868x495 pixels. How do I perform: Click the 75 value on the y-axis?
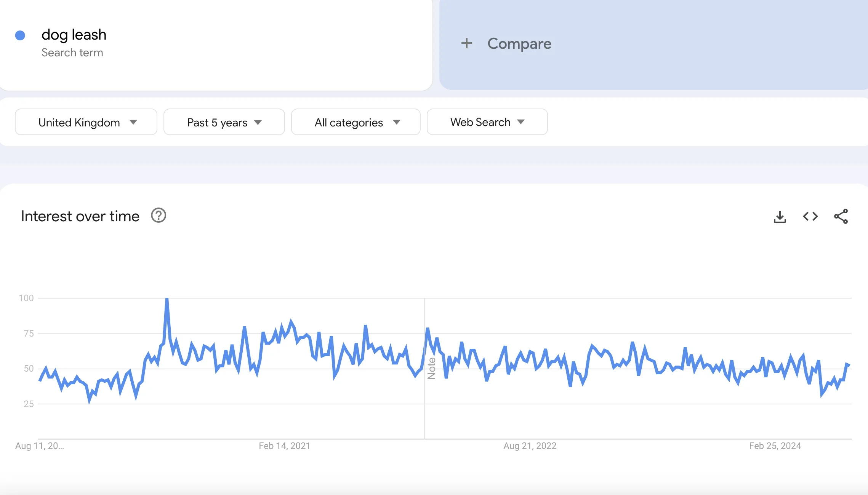[x=29, y=334]
